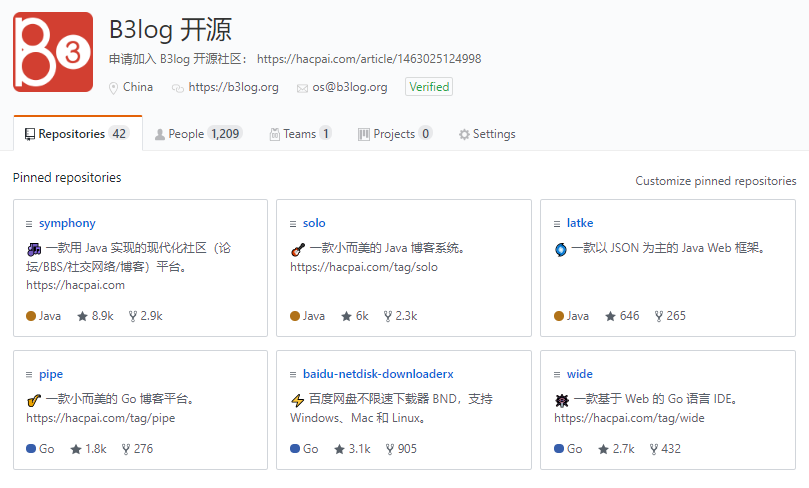Click the B3log organization avatar logo
This screenshot has height=488, width=809.
click(x=53, y=52)
